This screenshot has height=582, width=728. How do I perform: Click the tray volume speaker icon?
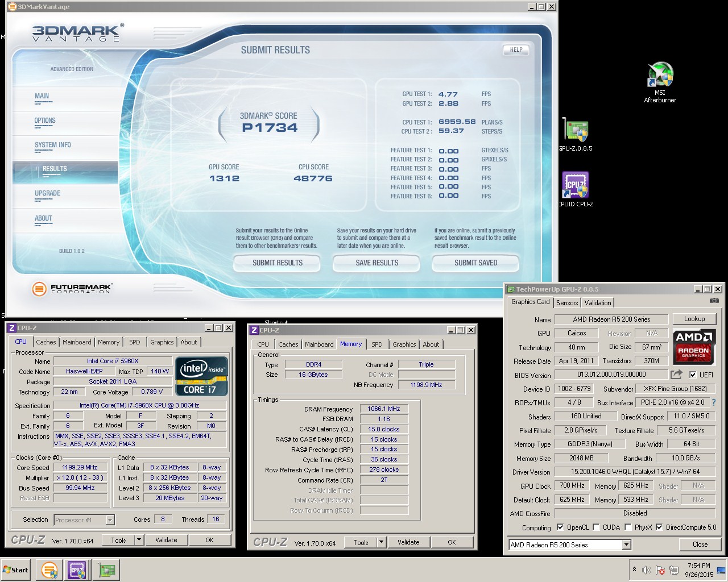coord(647,570)
